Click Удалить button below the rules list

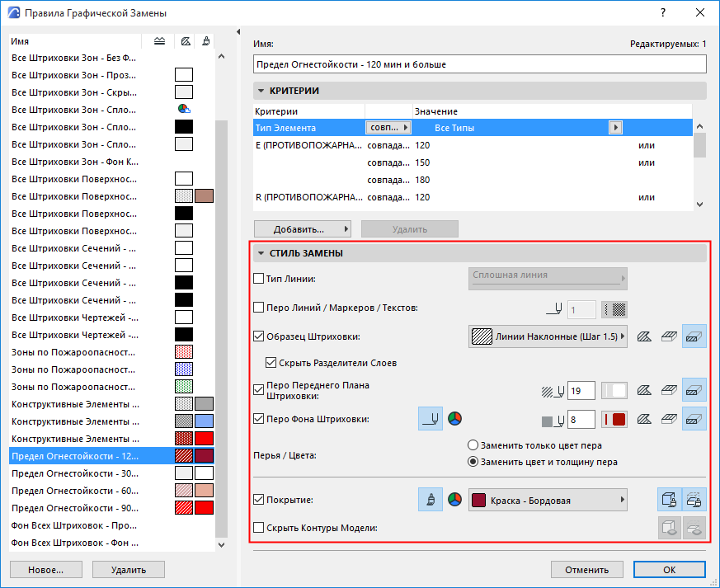click(x=129, y=570)
